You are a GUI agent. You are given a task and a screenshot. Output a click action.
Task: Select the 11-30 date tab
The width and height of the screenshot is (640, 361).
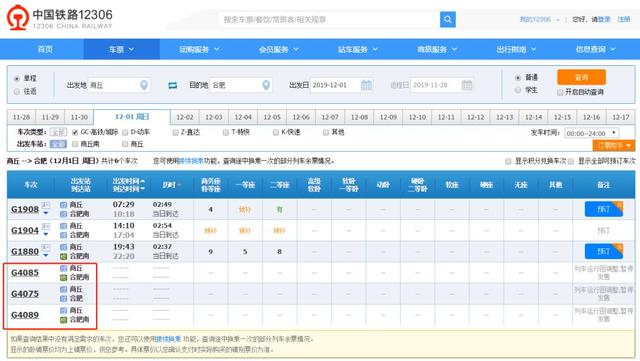(79, 117)
